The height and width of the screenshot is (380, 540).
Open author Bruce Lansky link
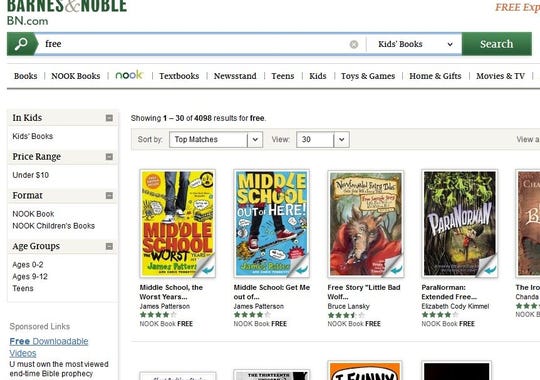click(x=348, y=306)
